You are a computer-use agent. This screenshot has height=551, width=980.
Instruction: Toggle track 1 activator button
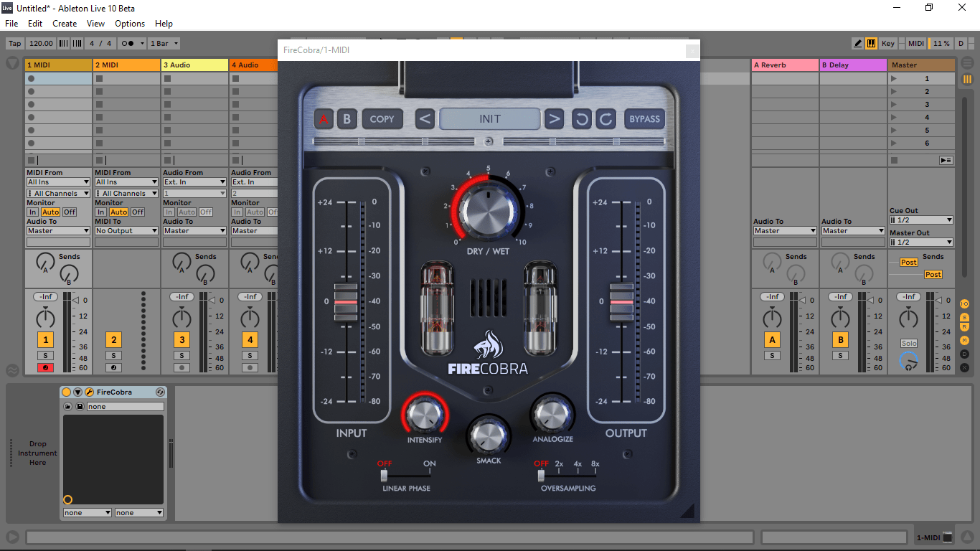click(45, 340)
